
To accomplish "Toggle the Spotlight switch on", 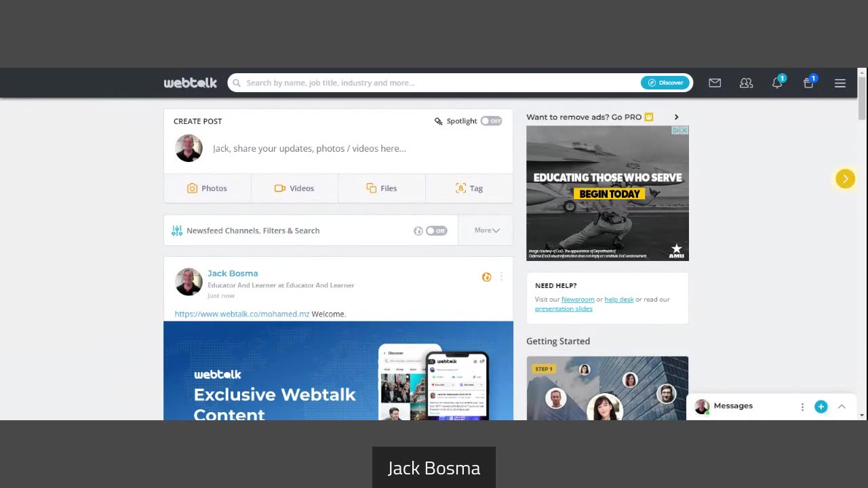I will pyautogui.click(x=492, y=121).
